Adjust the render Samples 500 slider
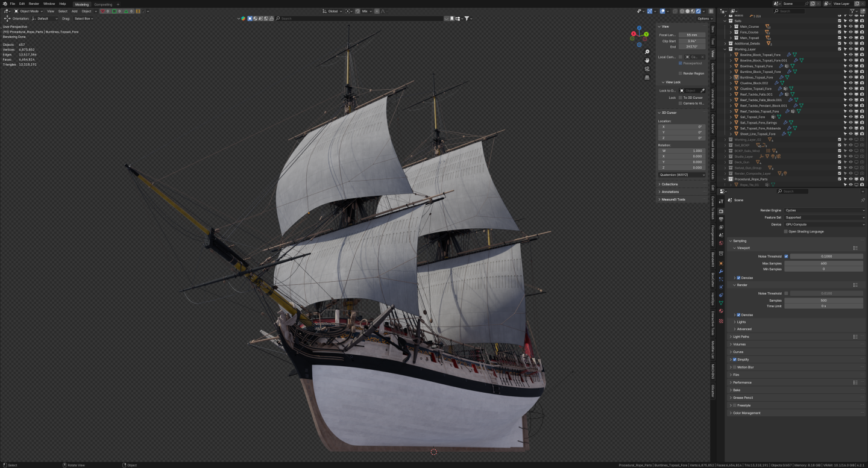The height and width of the screenshot is (468, 868). 823,300
